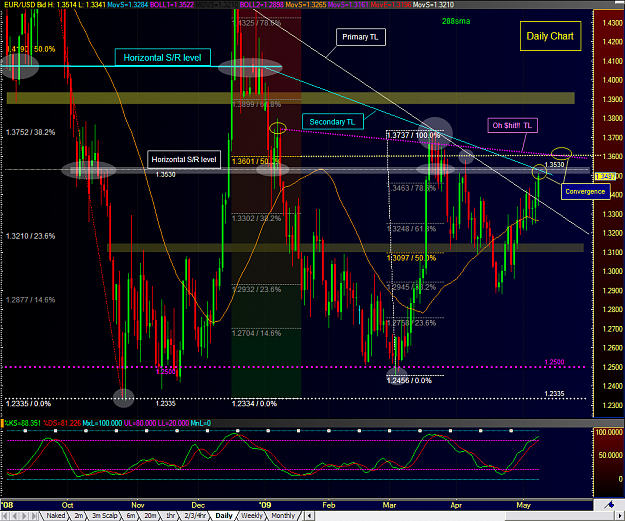Switch to the 2m tab
Screen dimensions: 625x521
click(79, 515)
